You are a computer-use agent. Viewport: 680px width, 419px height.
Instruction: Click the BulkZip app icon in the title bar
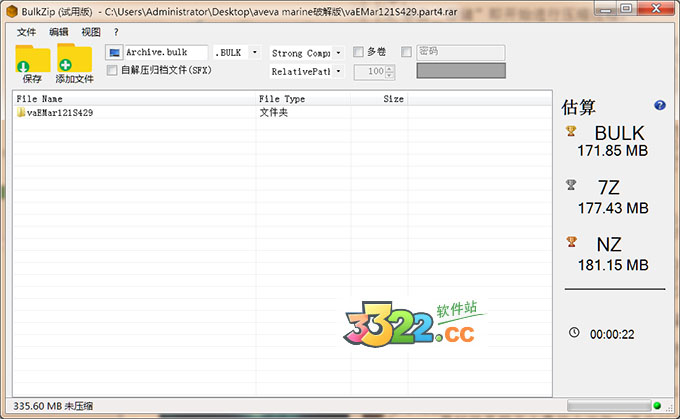point(12,11)
